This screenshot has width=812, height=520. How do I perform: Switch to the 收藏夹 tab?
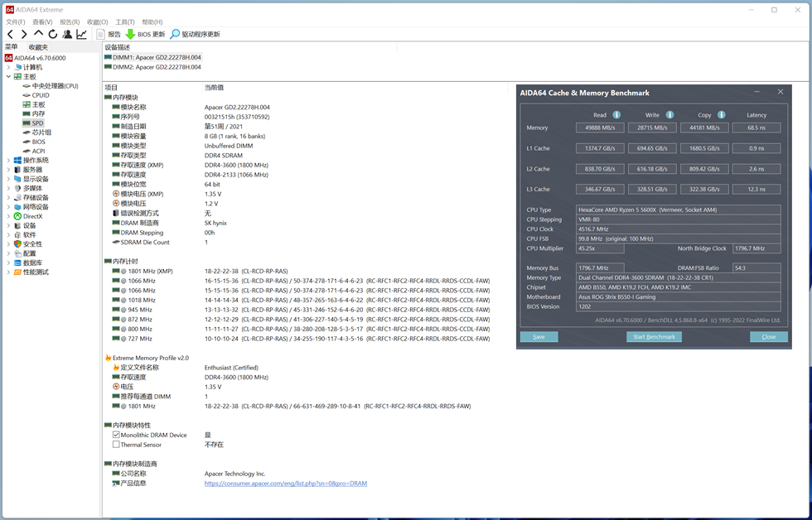pyautogui.click(x=38, y=47)
